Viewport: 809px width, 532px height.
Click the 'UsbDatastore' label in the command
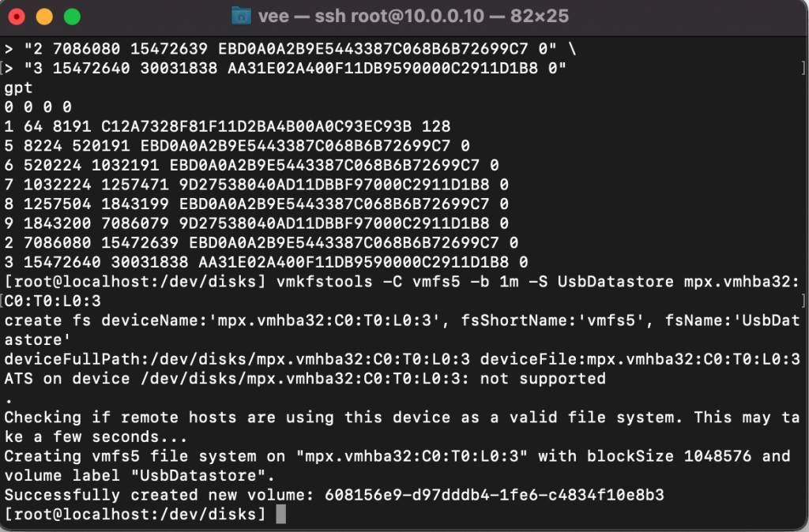615,282
